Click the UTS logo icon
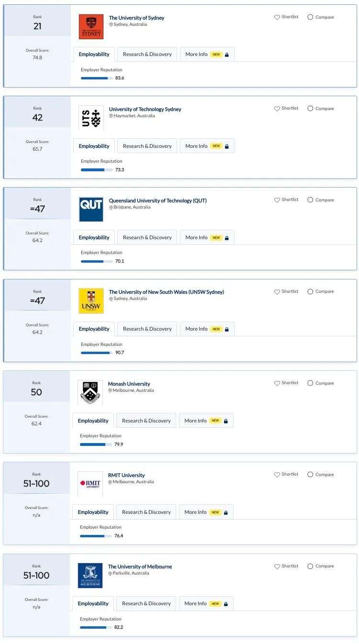The height and width of the screenshot is (644, 359). point(91,118)
